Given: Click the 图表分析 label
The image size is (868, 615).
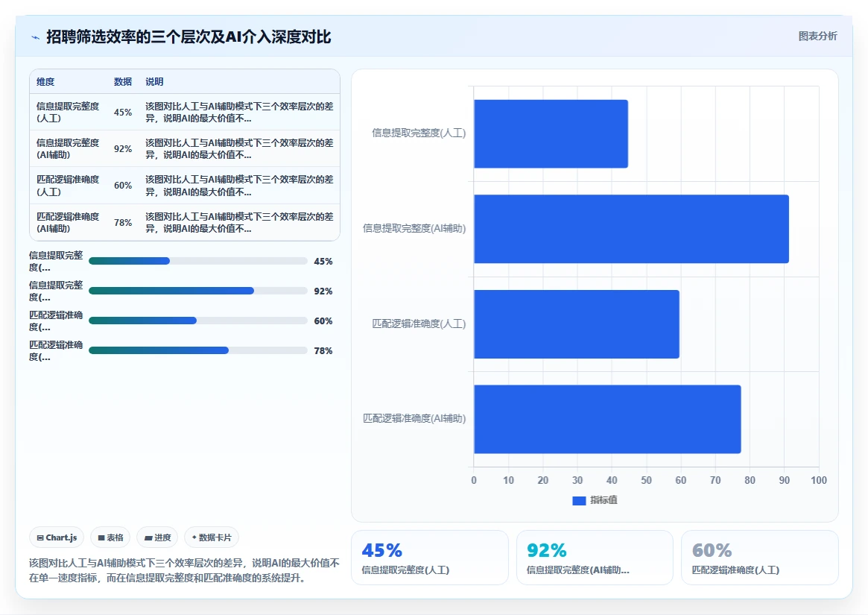Looking at the screenshot, I should tap(817, 36).
